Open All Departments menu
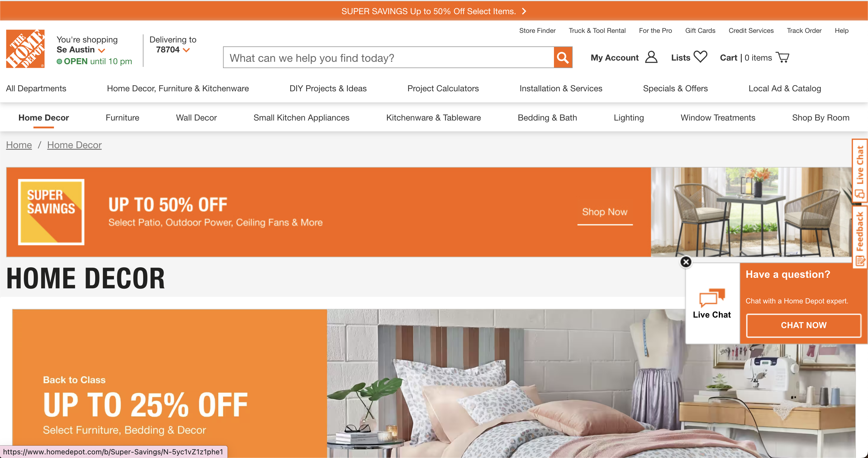This screenshot has width=868, height=458. [x=36, y=88]
